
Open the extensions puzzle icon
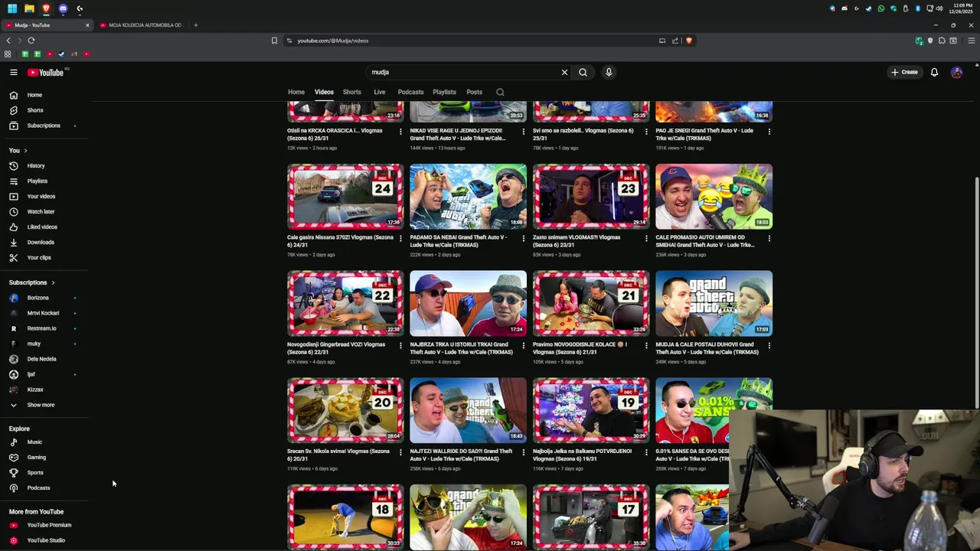tap(942, 41)
